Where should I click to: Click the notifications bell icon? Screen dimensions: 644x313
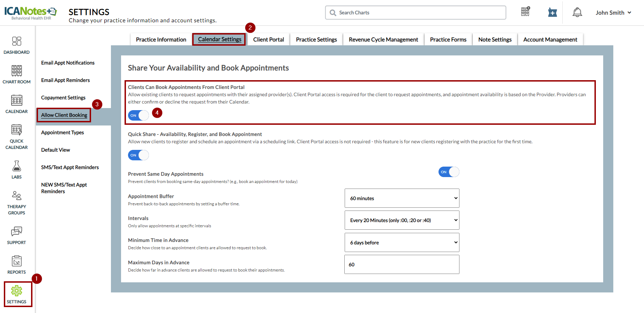coord(577,13)
